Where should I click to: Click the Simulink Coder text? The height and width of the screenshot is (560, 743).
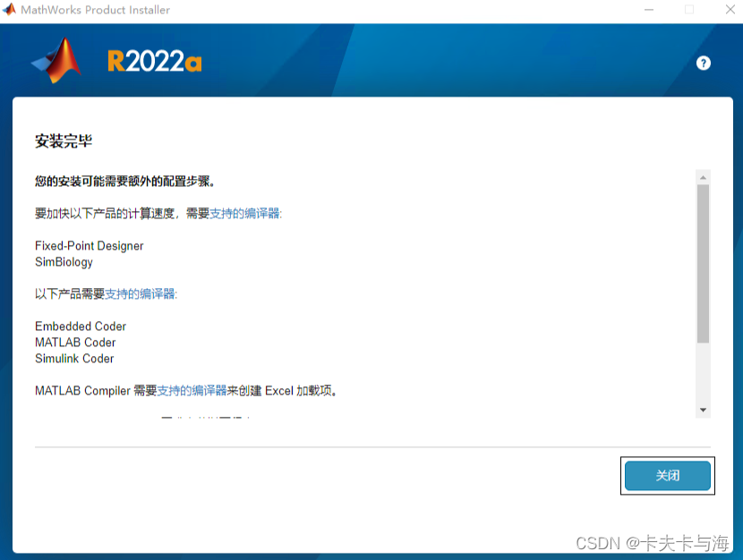74,359
